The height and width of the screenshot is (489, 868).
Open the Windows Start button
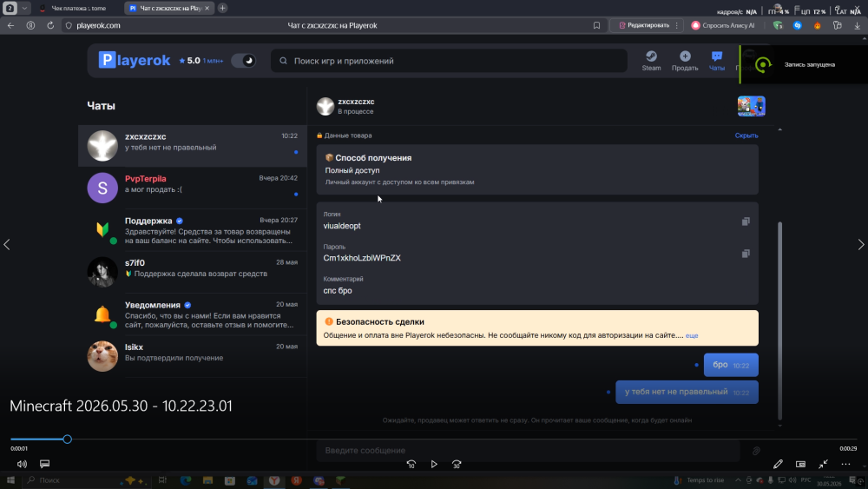(x=10, y=480)
